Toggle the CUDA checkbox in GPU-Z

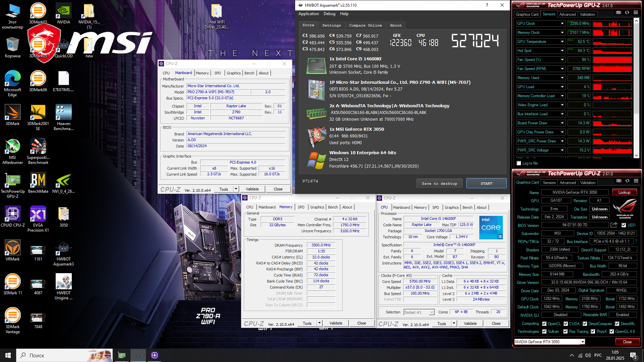[566, 324]
